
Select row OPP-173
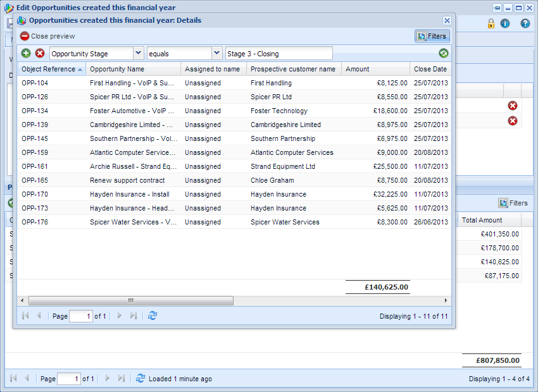pyautogui.click(x=234, y=208)
